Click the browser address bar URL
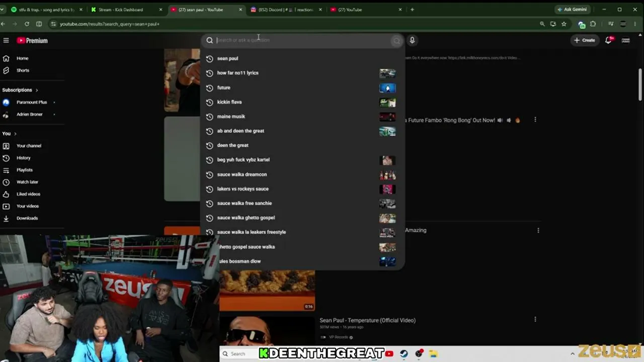The height and width of the screenshot is (362, 644). tap(110, 24)
